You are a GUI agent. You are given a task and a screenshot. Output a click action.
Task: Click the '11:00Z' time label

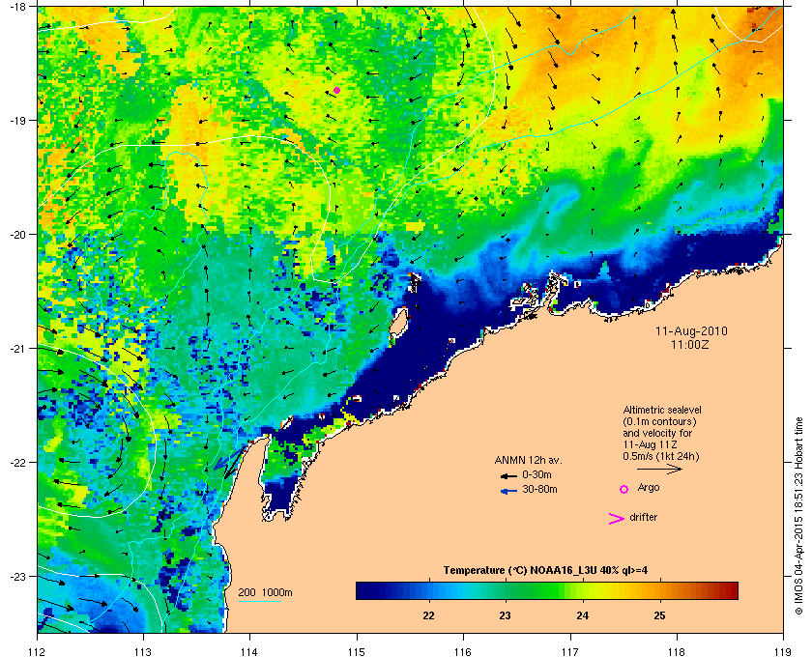click(x=690, y=344)
